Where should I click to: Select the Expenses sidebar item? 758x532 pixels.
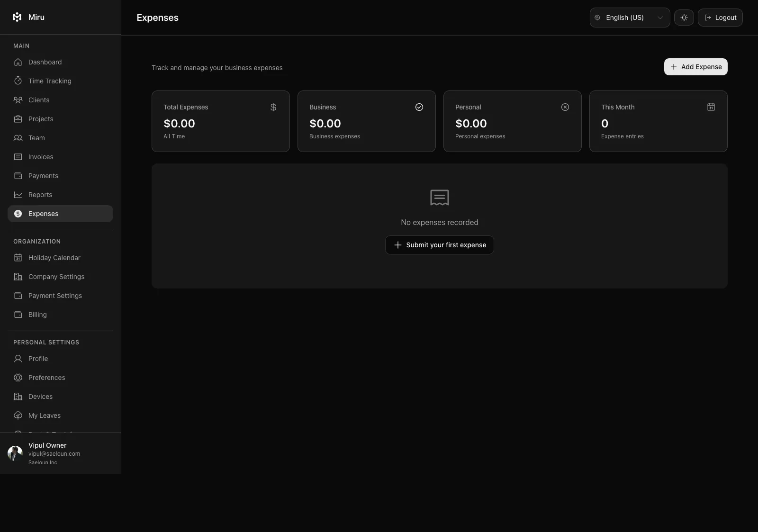click(x=60, y=214)
